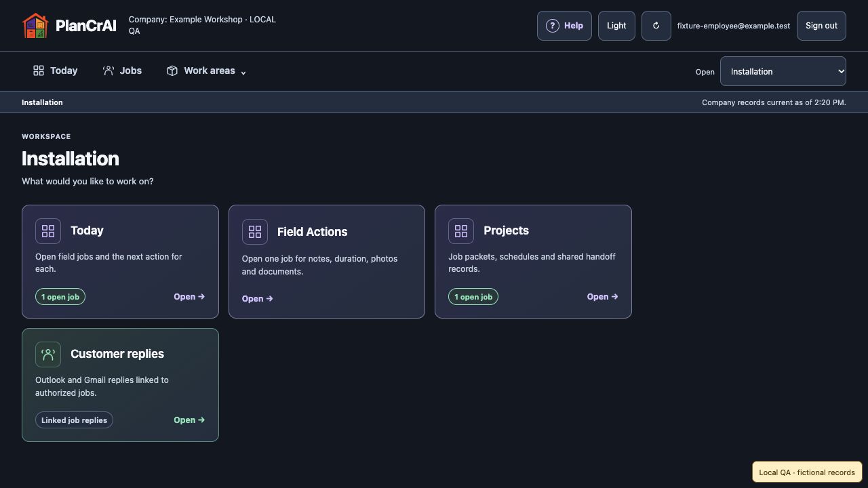Click the Linked job replies badge

pyautogui.click(x=74, y=420)
